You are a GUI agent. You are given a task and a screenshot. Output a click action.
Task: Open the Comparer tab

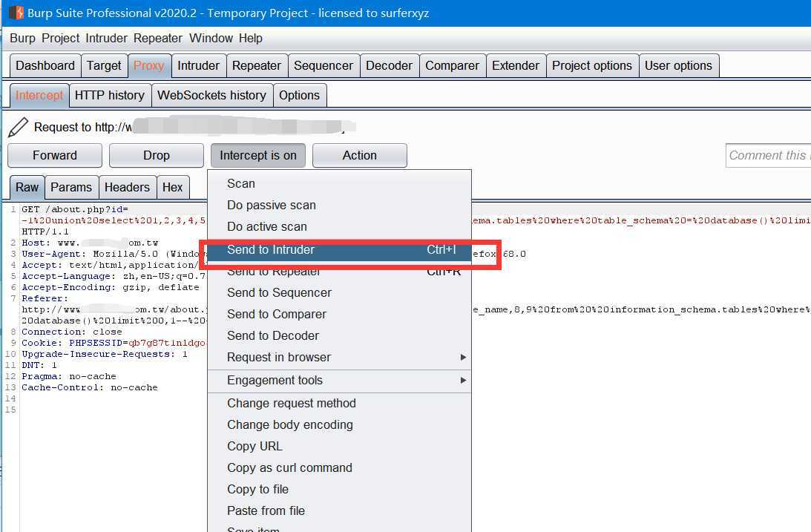(x=452, y=65)
